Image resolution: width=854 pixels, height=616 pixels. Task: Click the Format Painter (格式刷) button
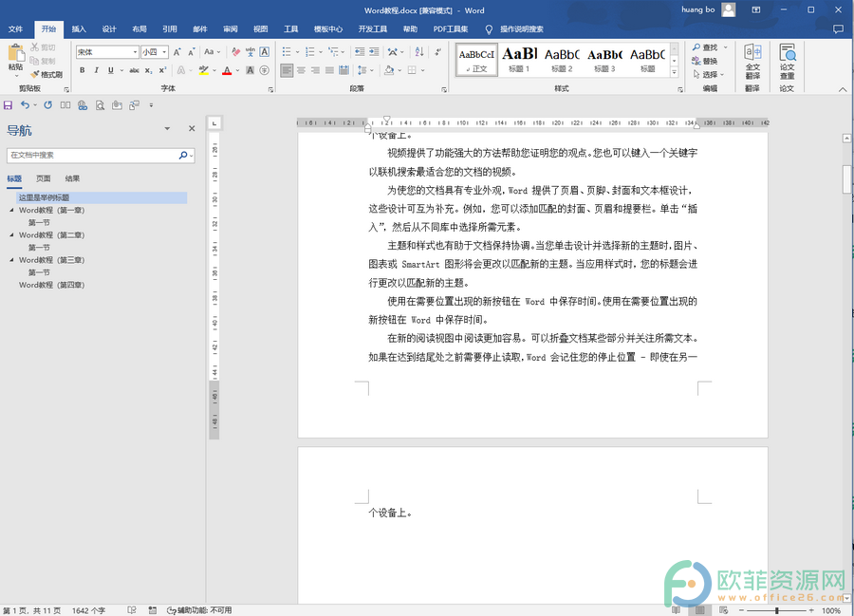coord(46,75)
